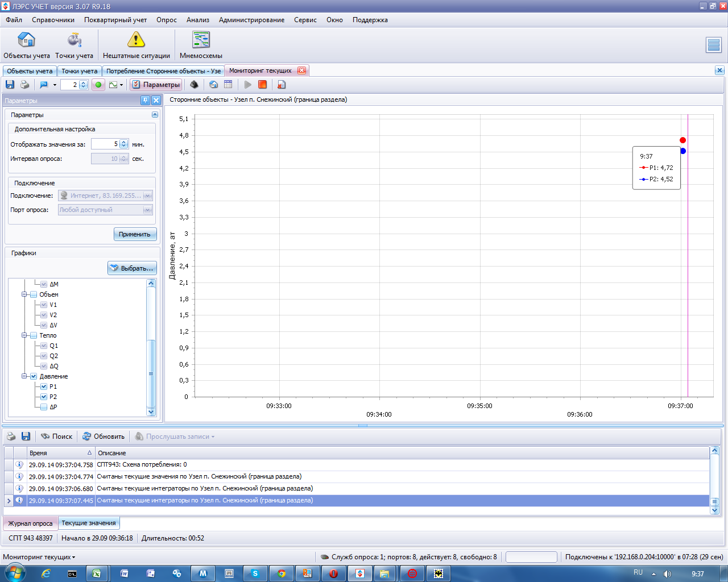Open Excel from the taskbar
Viewport: 728px width, 582px height.
(97, 573)
